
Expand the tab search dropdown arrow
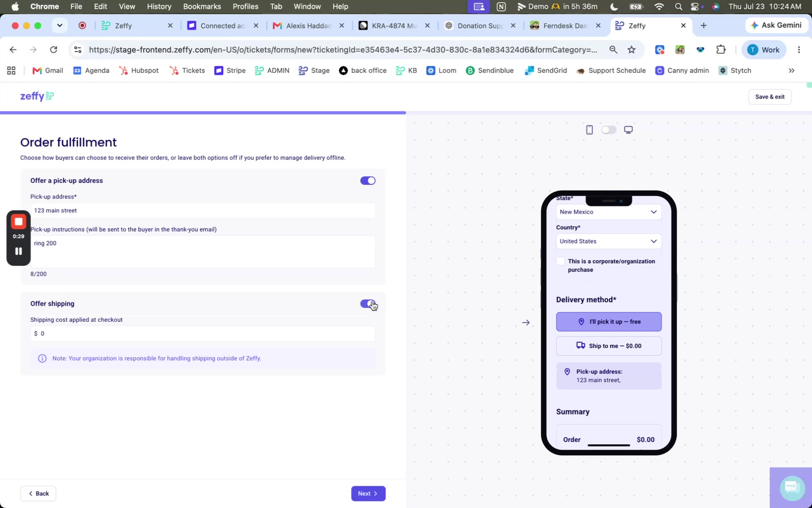[x=60, y=25]
